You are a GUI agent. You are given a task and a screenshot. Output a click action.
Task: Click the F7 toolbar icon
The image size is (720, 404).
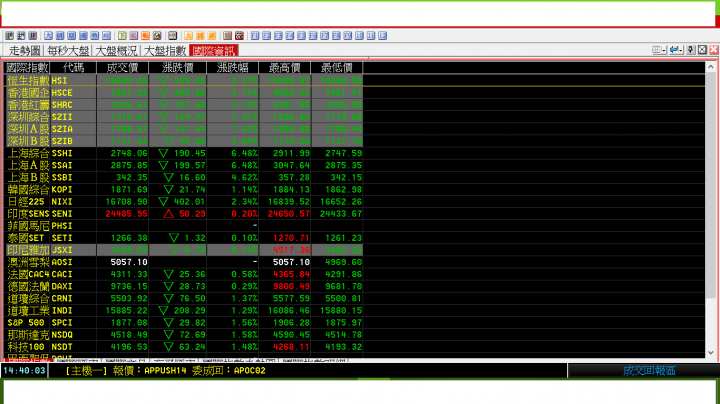coord(325,36)
